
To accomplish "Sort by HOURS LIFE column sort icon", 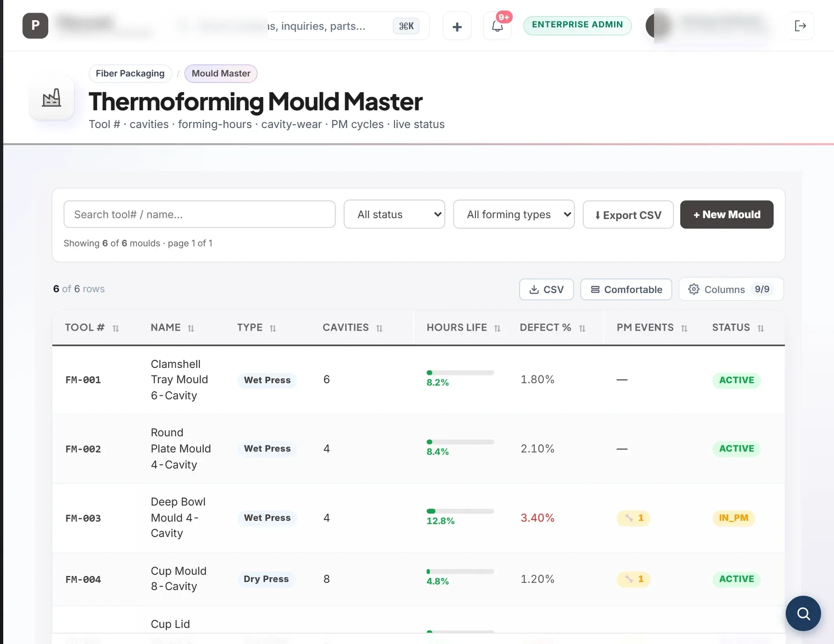I will [497, 328].
